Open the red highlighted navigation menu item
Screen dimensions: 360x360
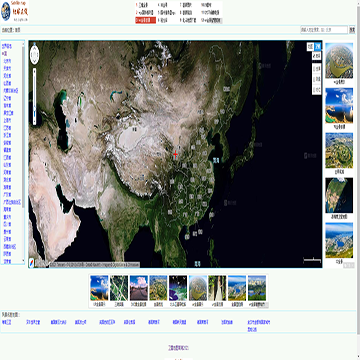145,20
